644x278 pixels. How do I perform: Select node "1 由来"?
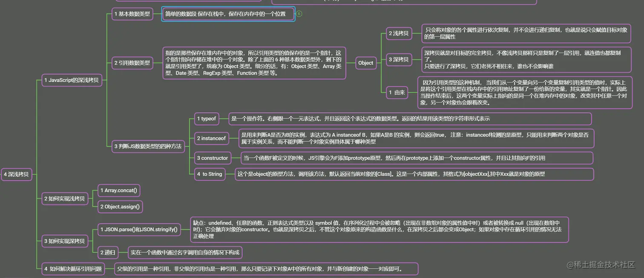pos(397,92)
